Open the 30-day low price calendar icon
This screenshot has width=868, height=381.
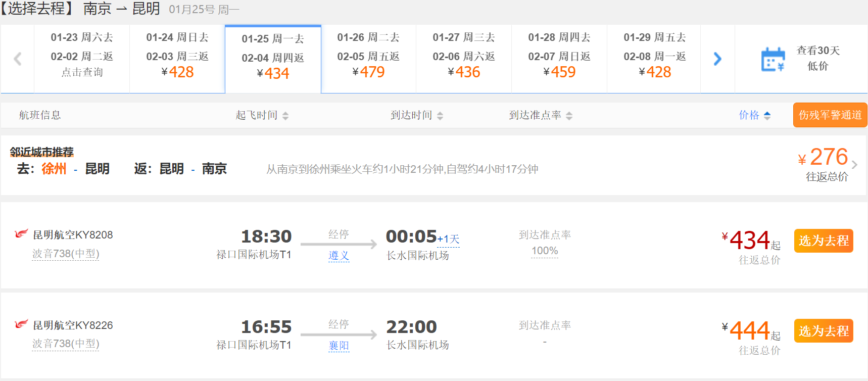(773, 59)
